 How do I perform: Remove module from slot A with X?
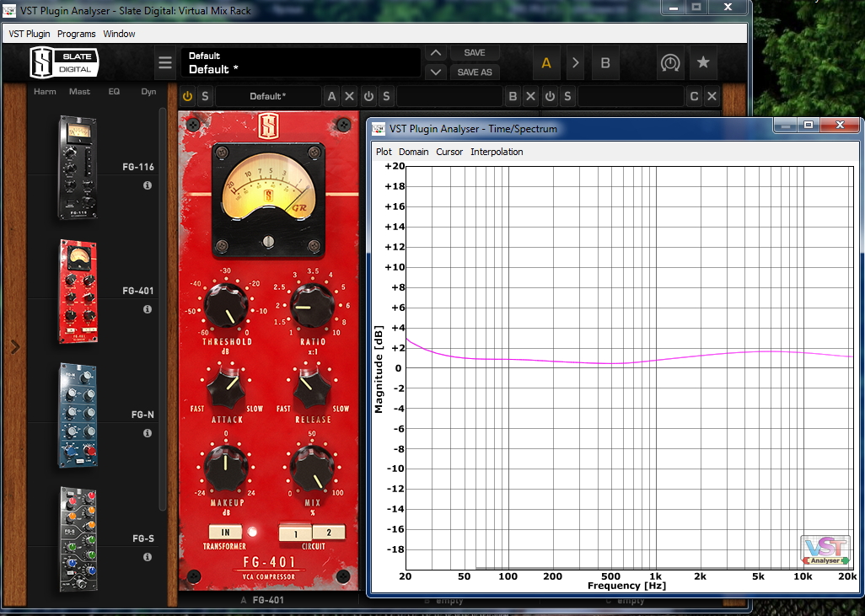click(349, 96)
